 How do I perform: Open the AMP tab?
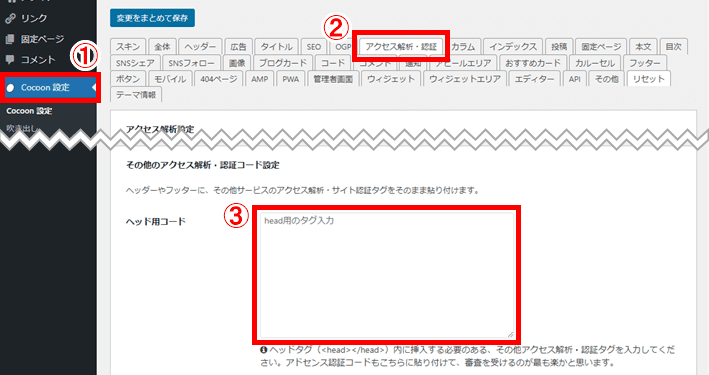pyautogui.click(x=260, y=79)
